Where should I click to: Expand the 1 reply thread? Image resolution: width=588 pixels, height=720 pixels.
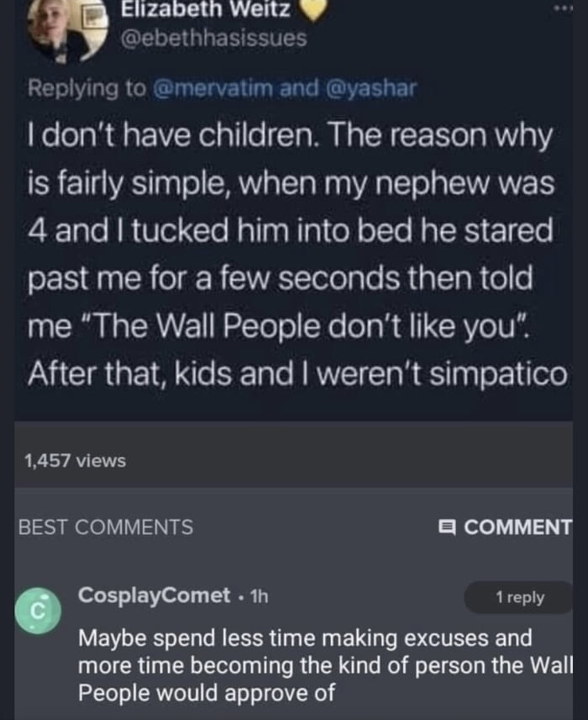click(519, 597)
